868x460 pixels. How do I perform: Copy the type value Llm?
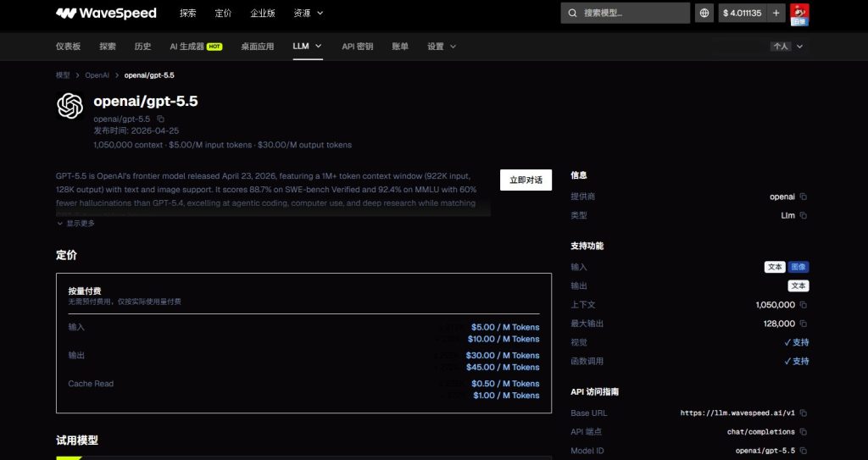[x=804, y=215]
